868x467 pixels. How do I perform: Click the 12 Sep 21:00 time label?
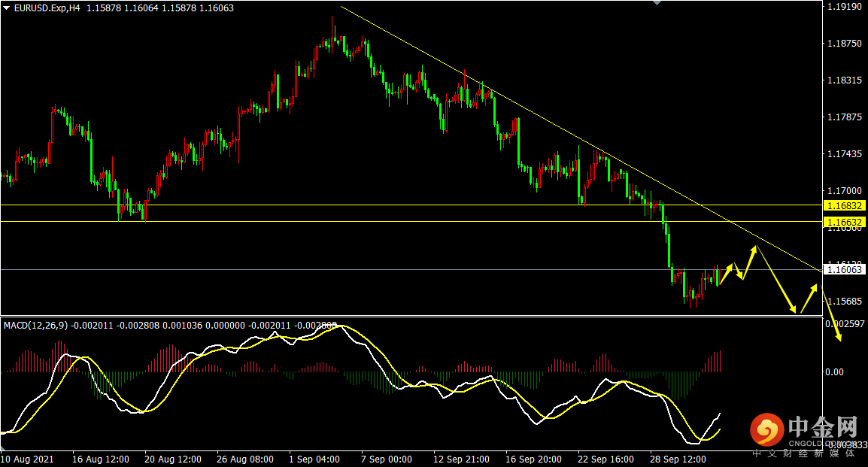pos(461,459)
